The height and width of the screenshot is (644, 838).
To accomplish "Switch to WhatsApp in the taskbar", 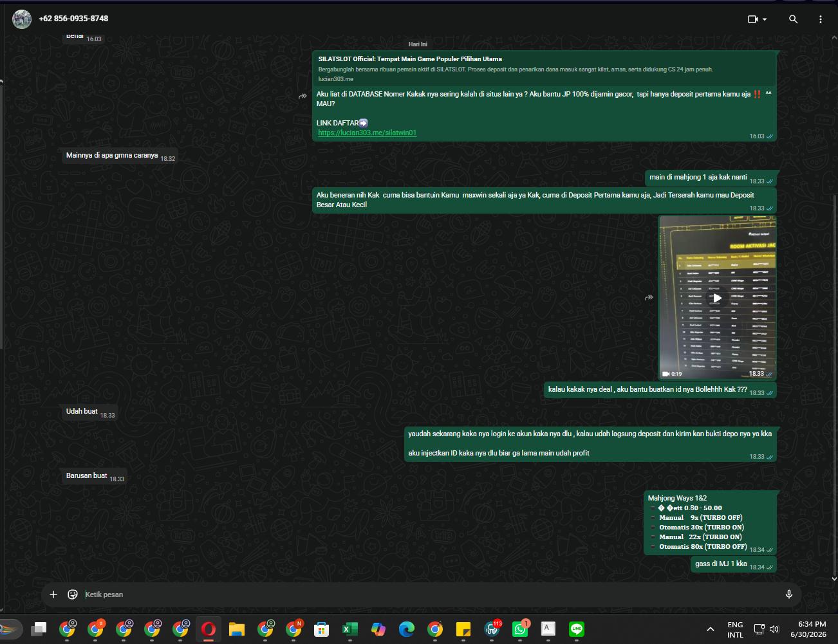I will pos(520,629).
